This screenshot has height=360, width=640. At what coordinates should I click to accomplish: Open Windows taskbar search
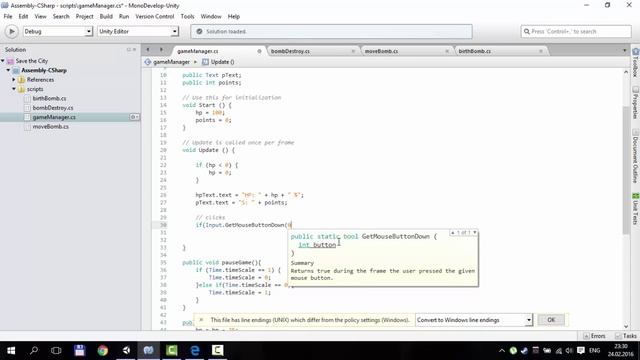point(34,350)
